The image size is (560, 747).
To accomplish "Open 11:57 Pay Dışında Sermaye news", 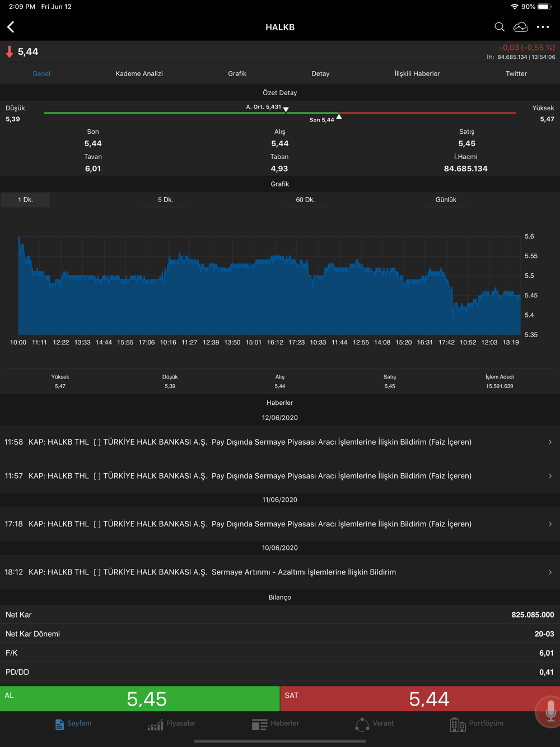I will 280,475.
